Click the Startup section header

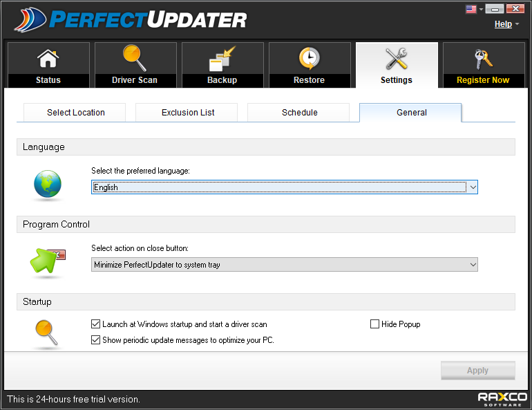click(266, 301)
